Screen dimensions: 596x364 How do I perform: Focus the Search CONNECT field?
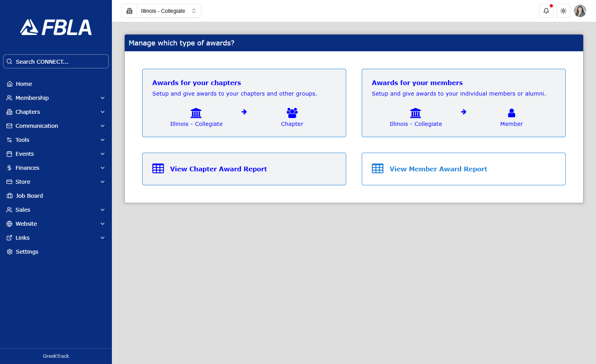coord(56,61)
